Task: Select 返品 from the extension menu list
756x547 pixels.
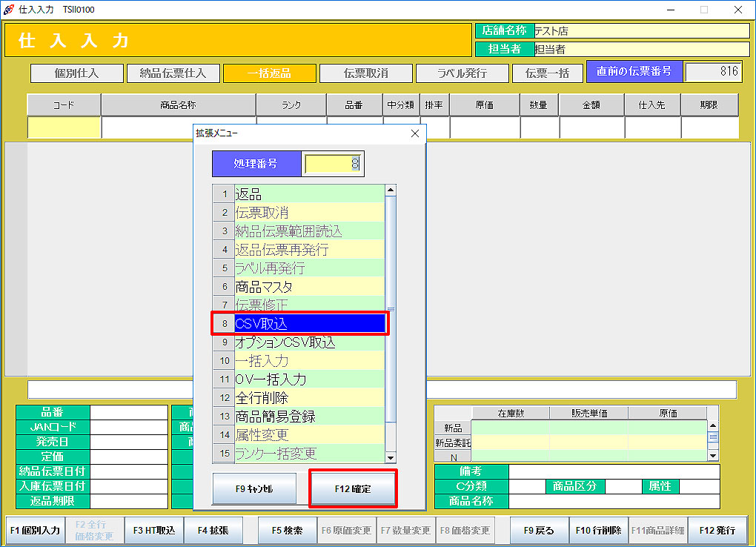Action: [309, 194]
